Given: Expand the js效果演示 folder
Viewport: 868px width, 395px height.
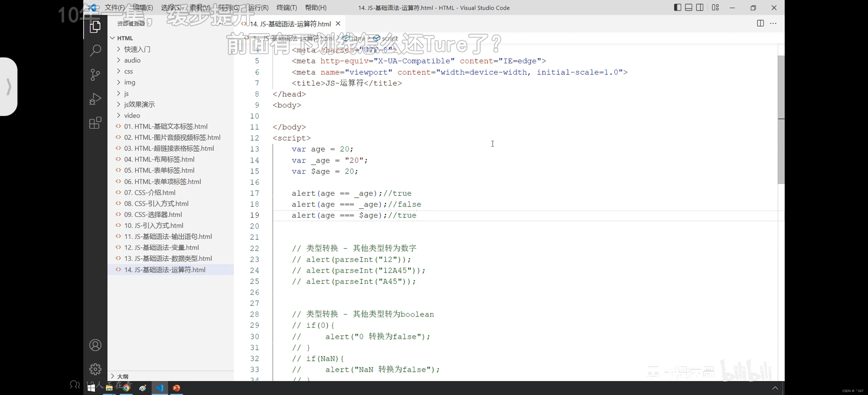Looking at the screenshot, I should [171, 104].
